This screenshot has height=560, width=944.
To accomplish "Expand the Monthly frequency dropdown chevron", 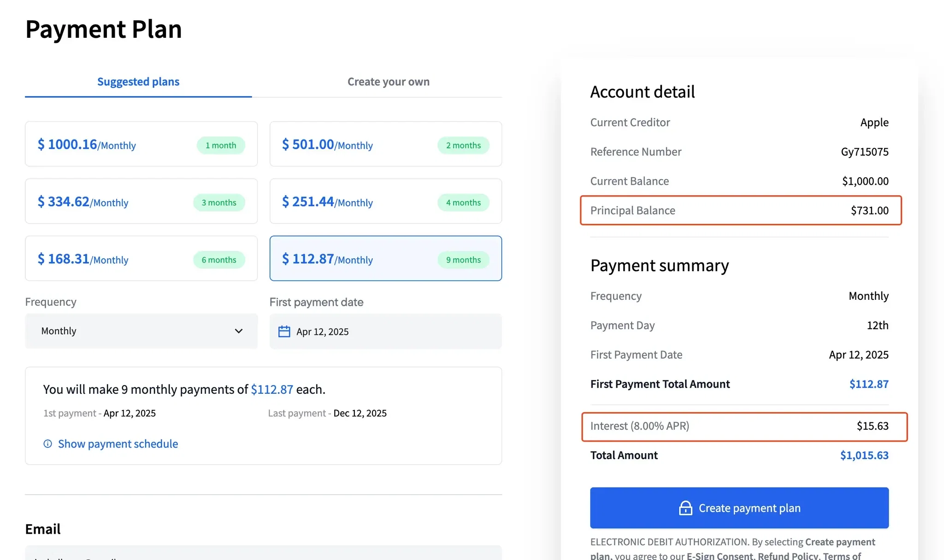I will pos(238,331).
